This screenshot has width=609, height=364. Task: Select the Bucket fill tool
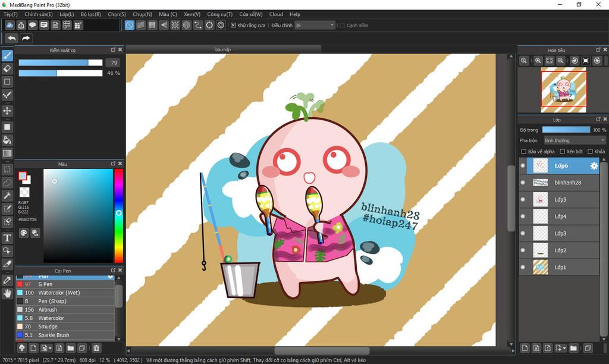point(7,140)
